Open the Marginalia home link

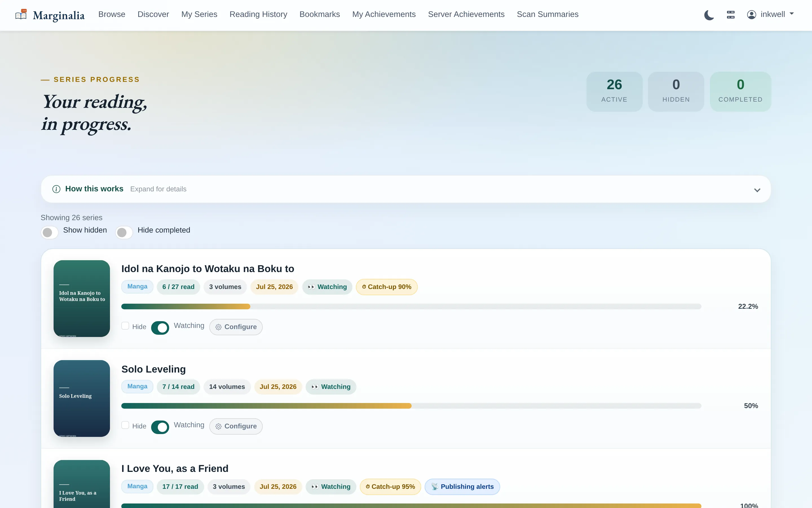(50, 15)
